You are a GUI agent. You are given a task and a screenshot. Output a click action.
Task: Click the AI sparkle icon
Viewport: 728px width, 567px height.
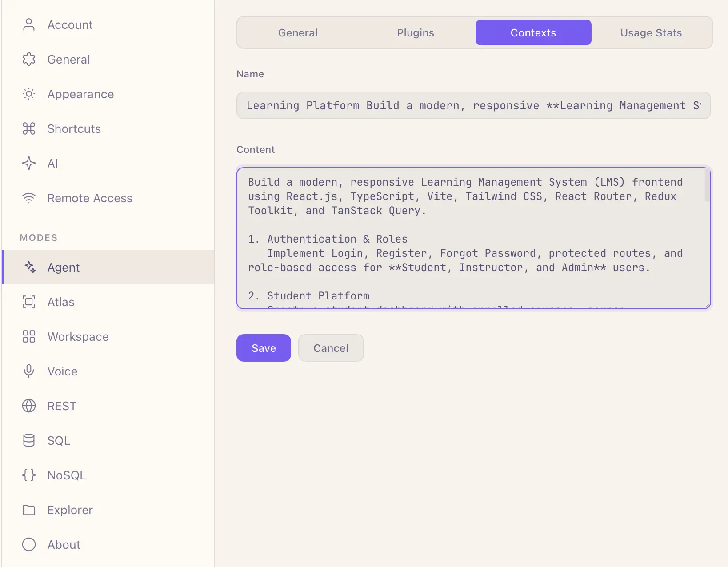click(29, 164)
